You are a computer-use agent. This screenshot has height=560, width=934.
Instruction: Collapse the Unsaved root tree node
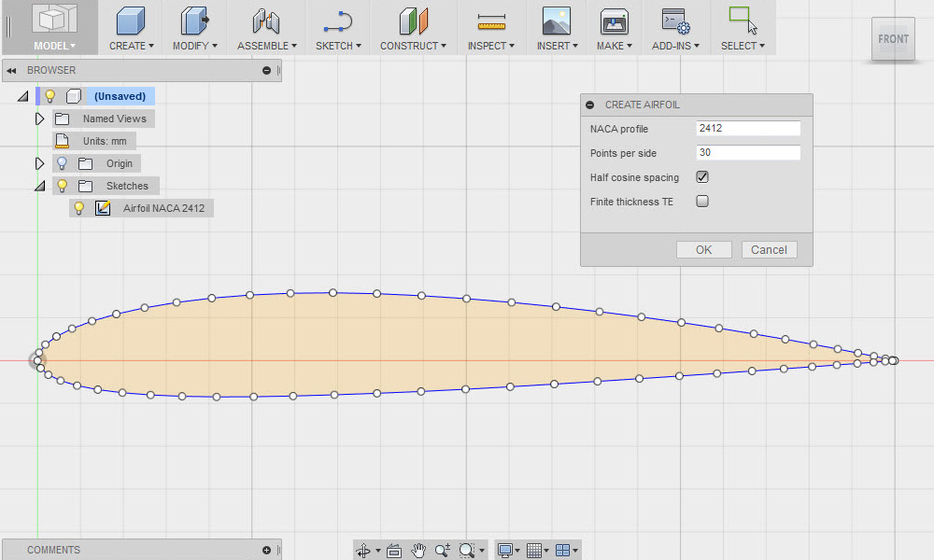[23, 96]
